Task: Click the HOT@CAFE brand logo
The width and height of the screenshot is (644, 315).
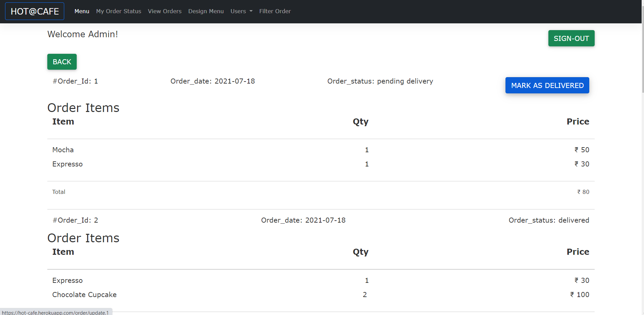Action: pyautogui.click(x=34, y=11)
